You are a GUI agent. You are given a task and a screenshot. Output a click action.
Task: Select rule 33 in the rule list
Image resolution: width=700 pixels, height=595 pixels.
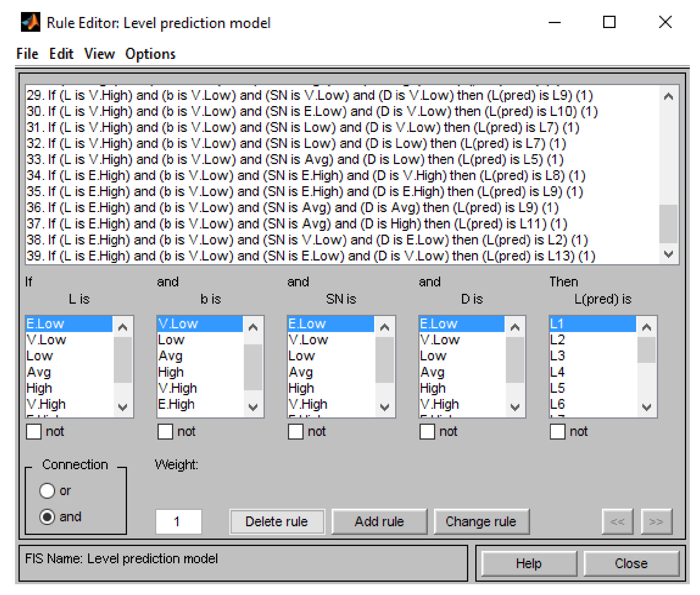click(295, 160)
